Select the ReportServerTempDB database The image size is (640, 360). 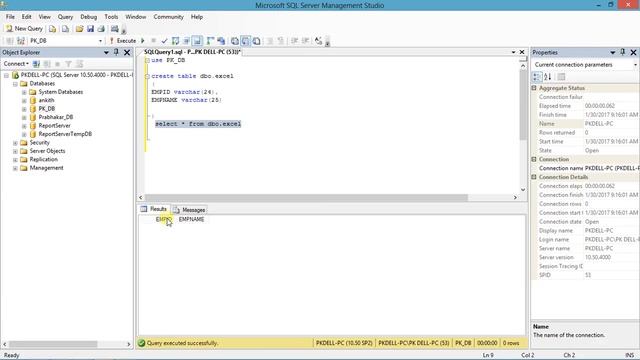(x=65, y=134)
